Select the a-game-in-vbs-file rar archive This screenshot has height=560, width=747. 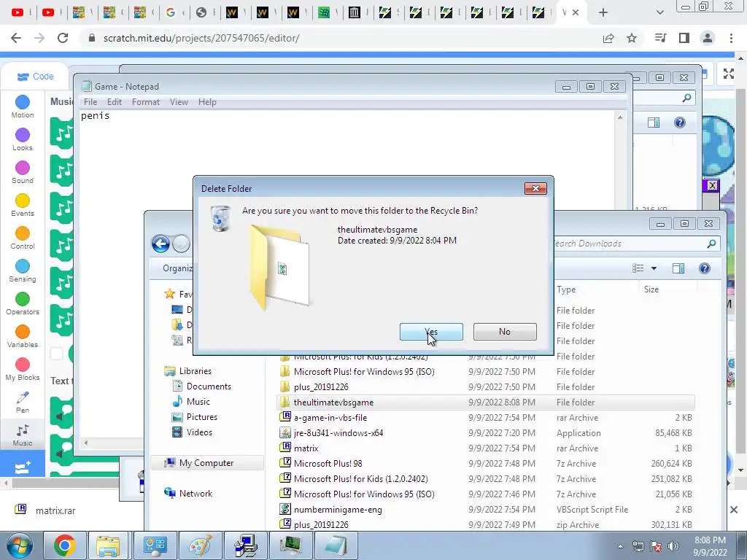click(485, 418)
